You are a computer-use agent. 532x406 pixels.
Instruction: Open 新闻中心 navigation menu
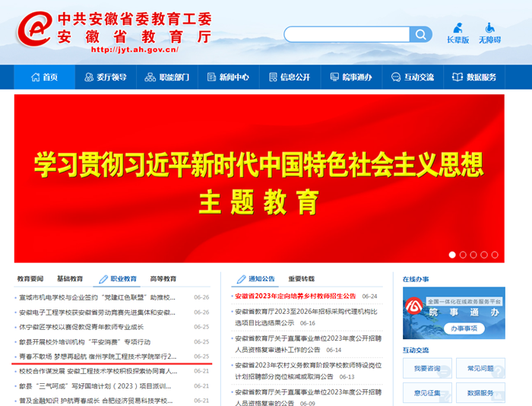[228, 77]
